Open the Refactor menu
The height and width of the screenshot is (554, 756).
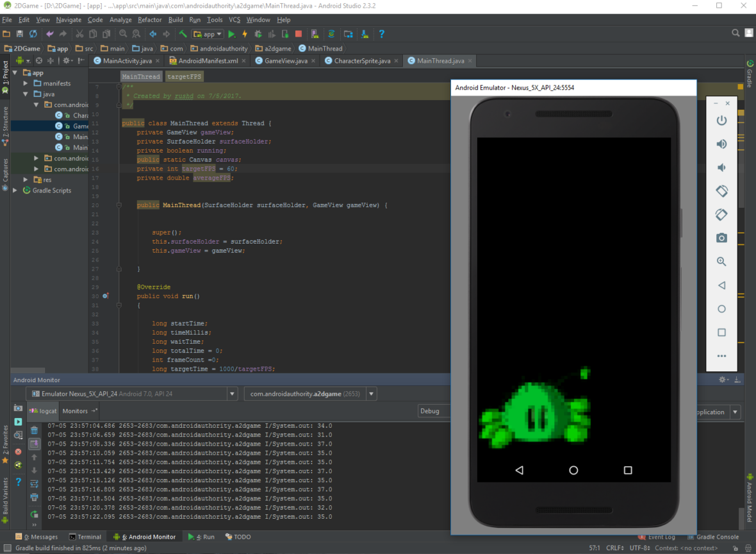[149, 20]
